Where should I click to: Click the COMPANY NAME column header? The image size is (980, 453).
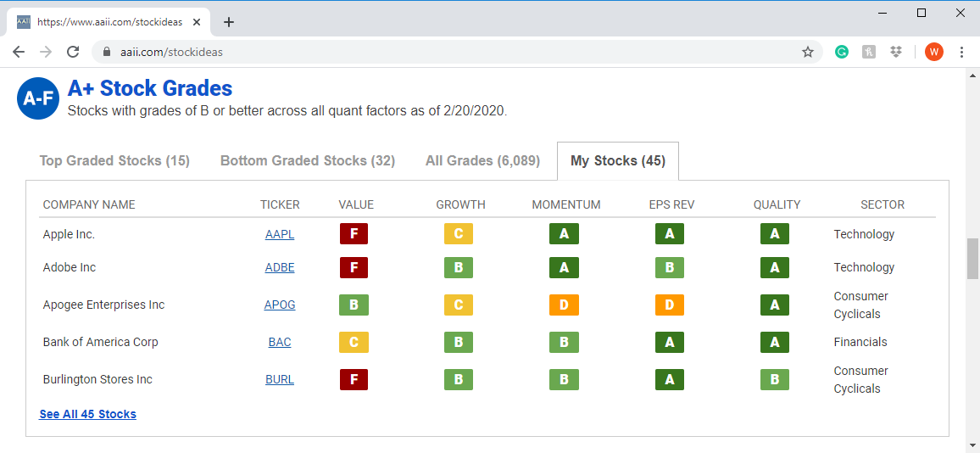coord(89,204)
